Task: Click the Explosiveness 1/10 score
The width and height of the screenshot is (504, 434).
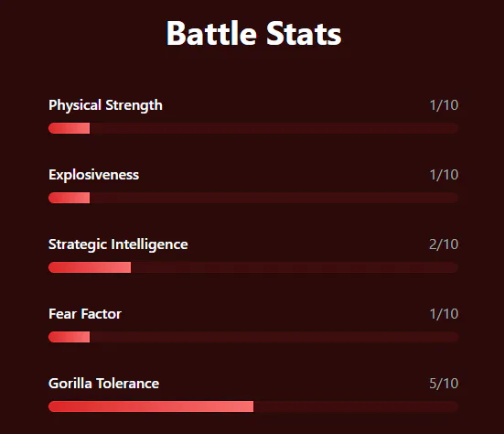Action: coord(444,175)
